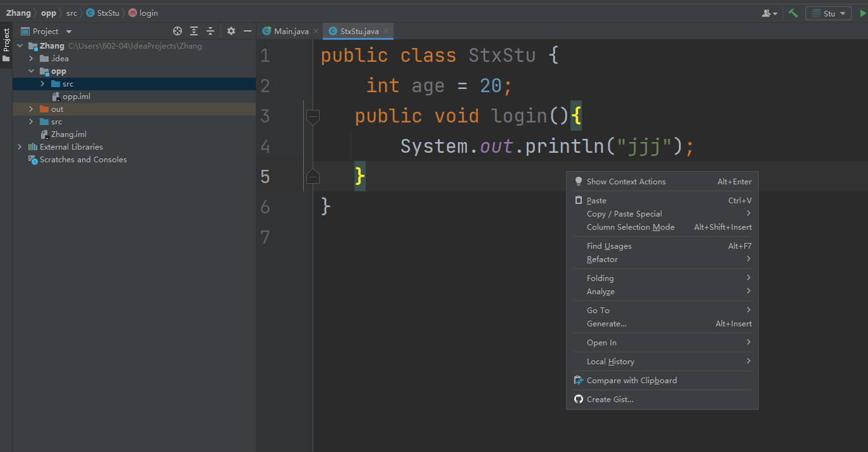Click the Build project hammer icon
This screenshot has width=868, height=452.
(x=793, y=13)
